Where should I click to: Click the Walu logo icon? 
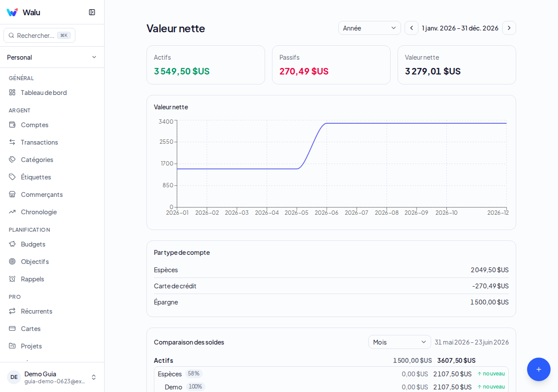pos(12,12)
